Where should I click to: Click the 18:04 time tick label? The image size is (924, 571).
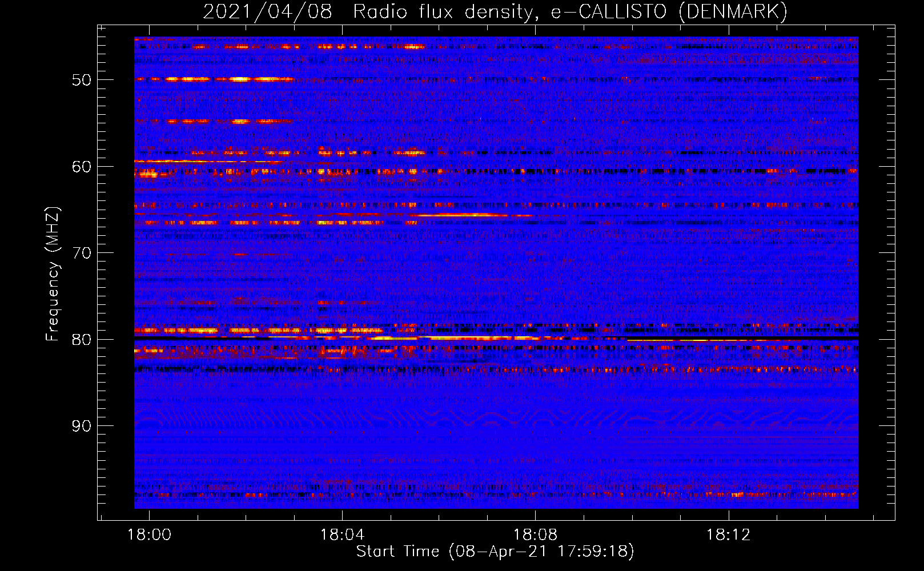click(x=343, y=535)
